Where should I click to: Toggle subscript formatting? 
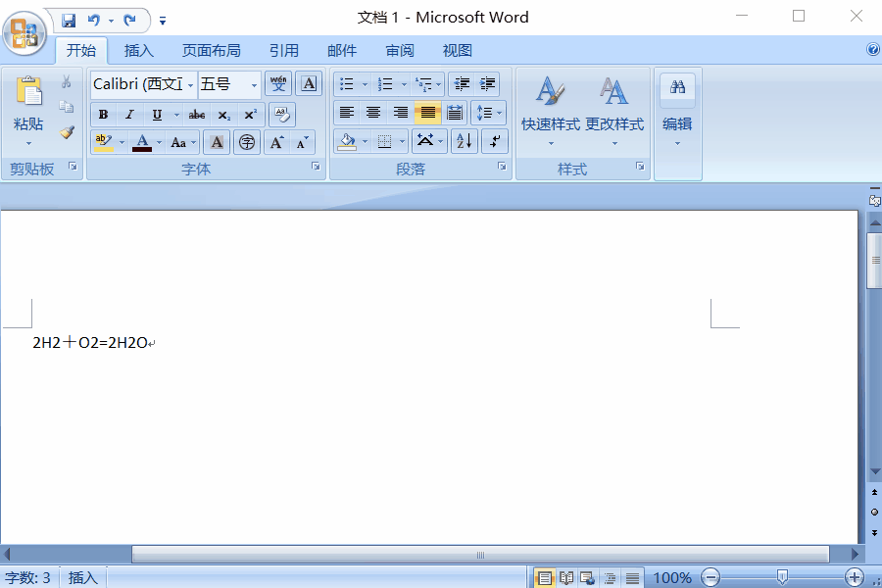[x=223, y=115]
